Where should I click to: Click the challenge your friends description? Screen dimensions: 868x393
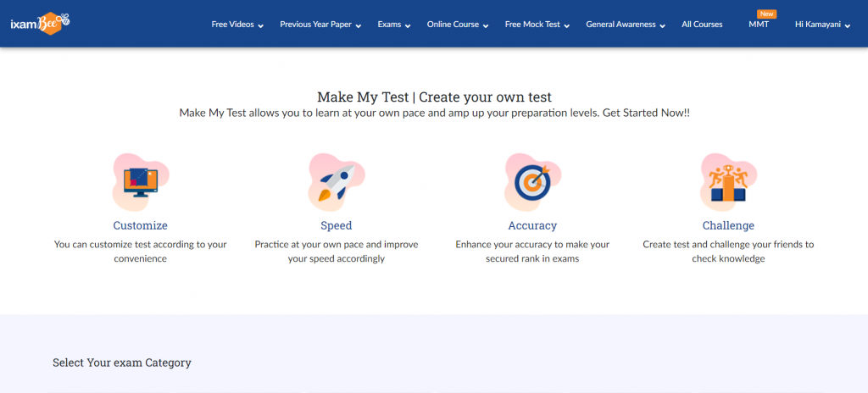728,252
